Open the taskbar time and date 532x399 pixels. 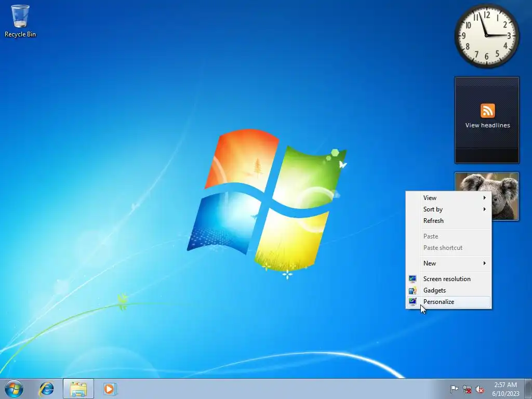506,389
